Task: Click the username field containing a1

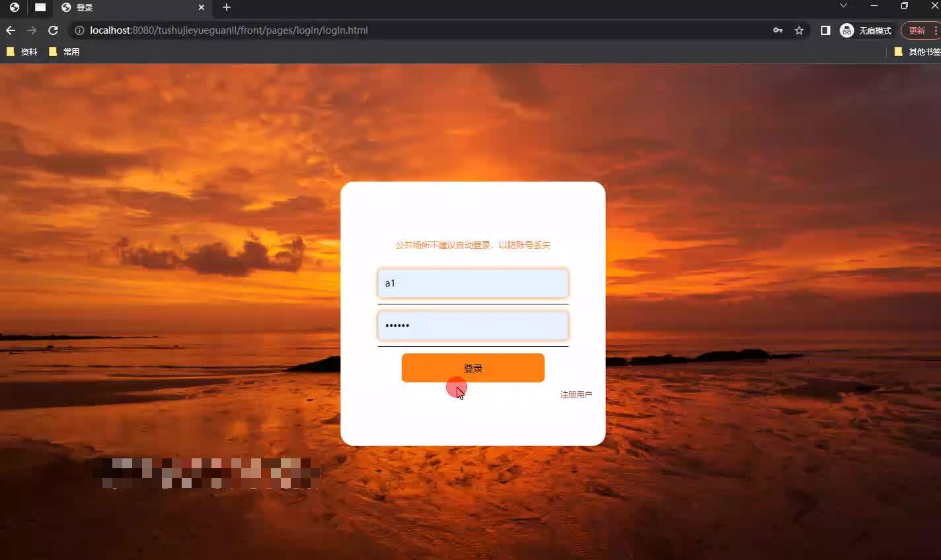Action: (x=472, y=283)
